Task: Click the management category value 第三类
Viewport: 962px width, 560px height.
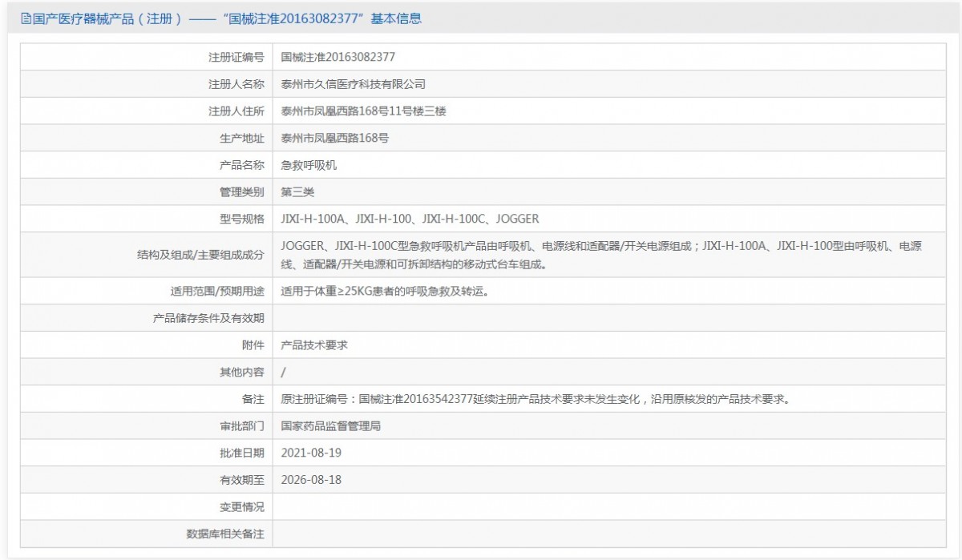Action: (x=297, y=192)
